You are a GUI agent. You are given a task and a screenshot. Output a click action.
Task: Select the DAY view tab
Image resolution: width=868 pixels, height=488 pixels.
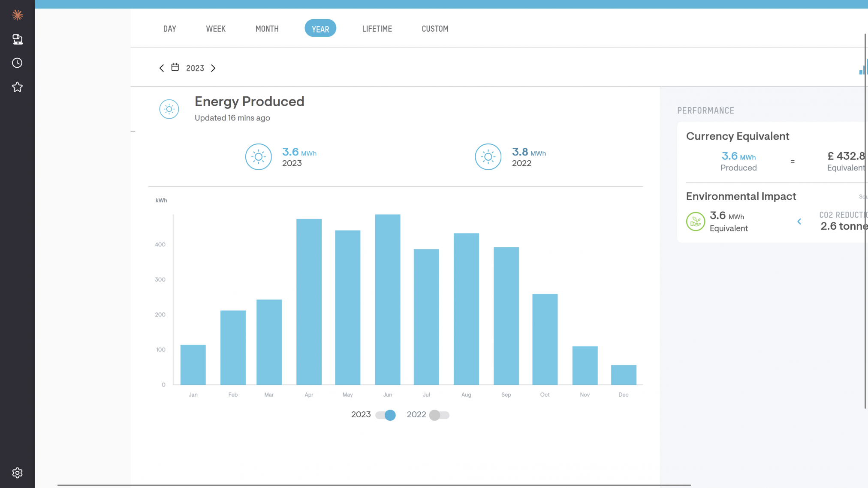169,29
